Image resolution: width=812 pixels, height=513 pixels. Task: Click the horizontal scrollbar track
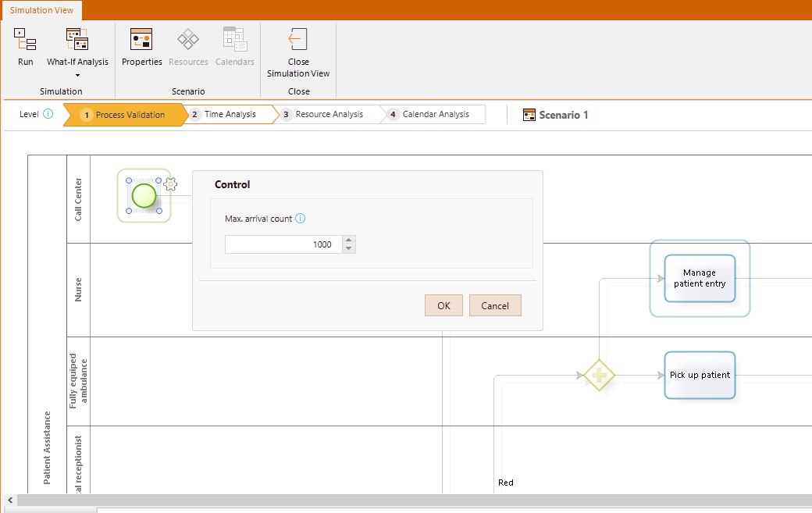415,500
